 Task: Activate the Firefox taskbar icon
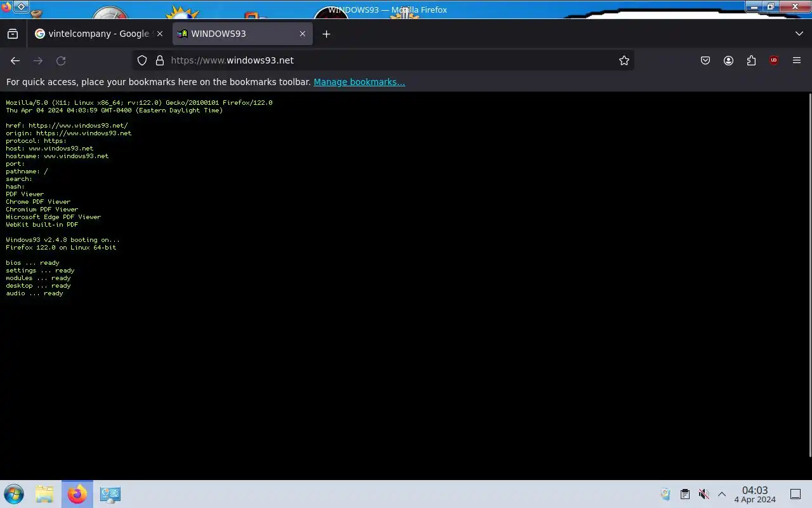click(x=77, y=494)
